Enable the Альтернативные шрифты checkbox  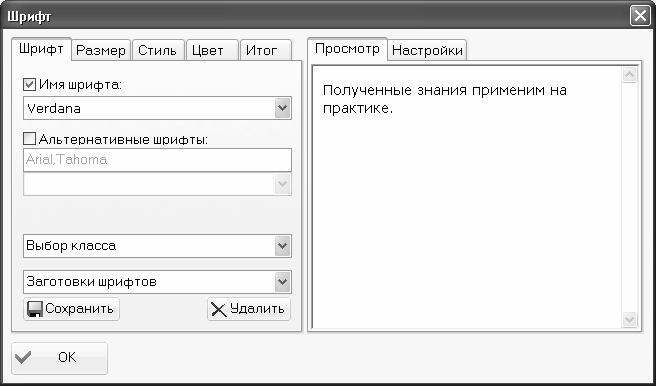pos(29,139)
